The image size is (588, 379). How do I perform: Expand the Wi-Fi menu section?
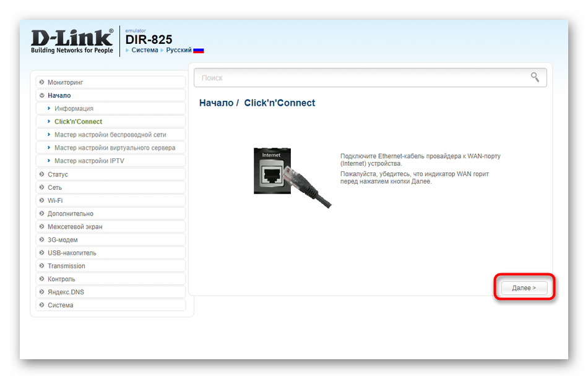coord(55,200)
